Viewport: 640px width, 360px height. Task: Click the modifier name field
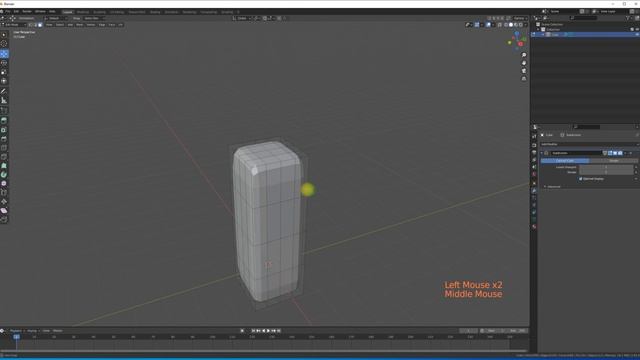tap(576, 153)
